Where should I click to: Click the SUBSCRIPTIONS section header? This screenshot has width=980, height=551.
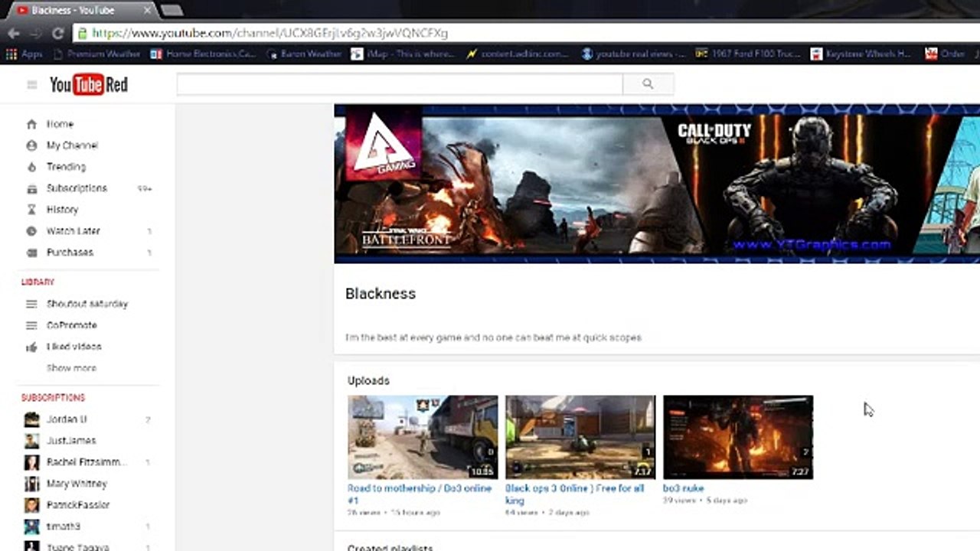(53, 398)
